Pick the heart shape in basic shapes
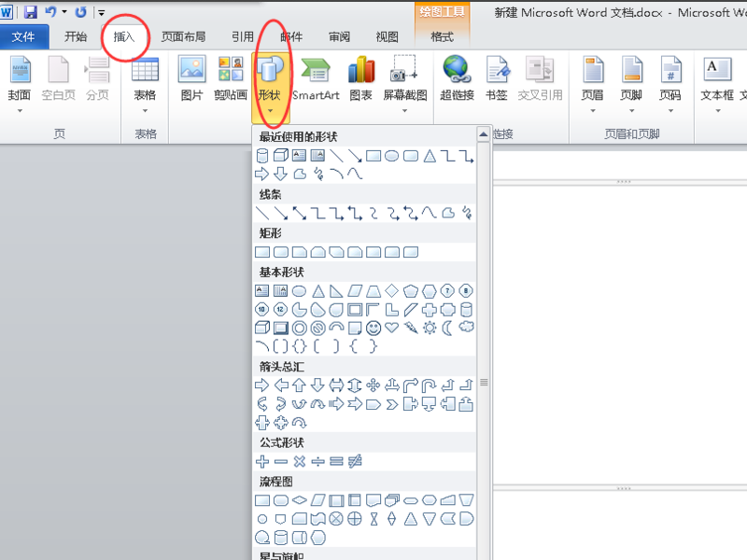 pos(391,328)
